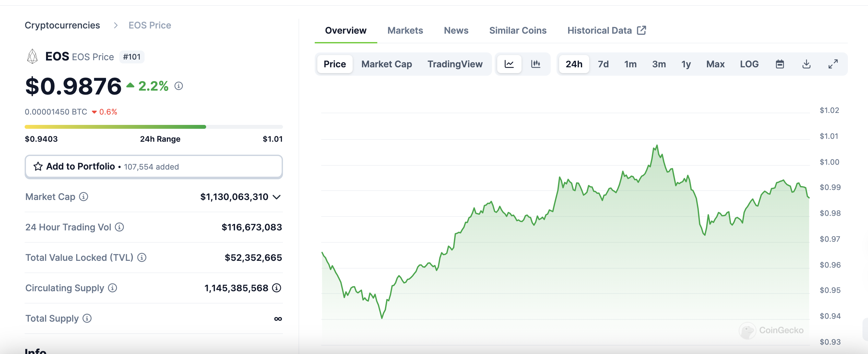Switch to candlestick chart icon

pyautogui.click(x=535, y=64)
